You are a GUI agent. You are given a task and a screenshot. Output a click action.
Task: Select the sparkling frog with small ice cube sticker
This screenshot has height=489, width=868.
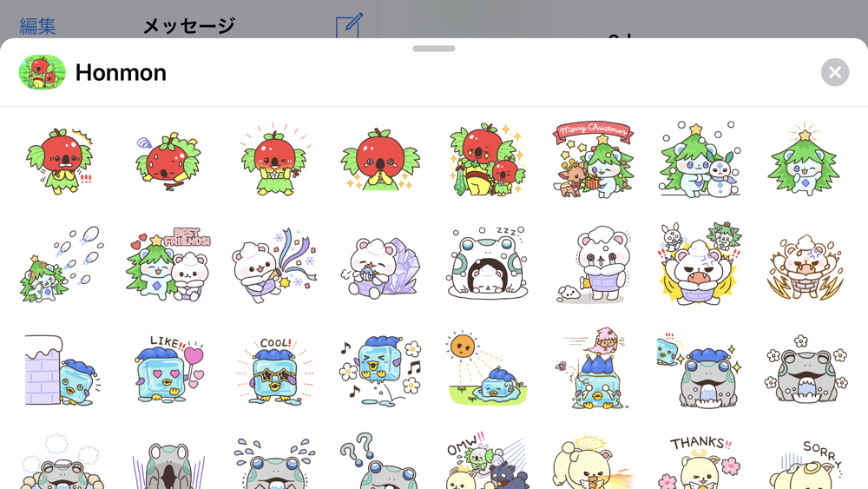click(700, 370)
